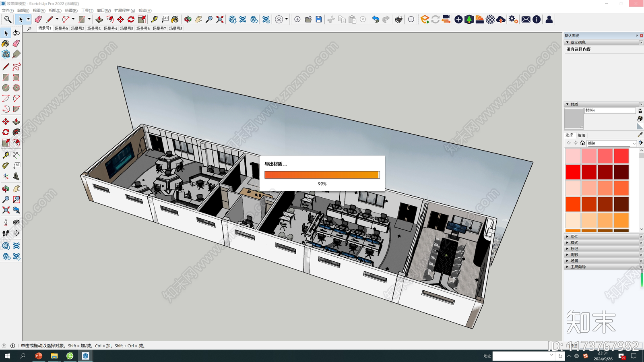This screenshot has height=362, width=644.
Task: Switch to scene tab 场景号8
Action: tap(175, 29)
